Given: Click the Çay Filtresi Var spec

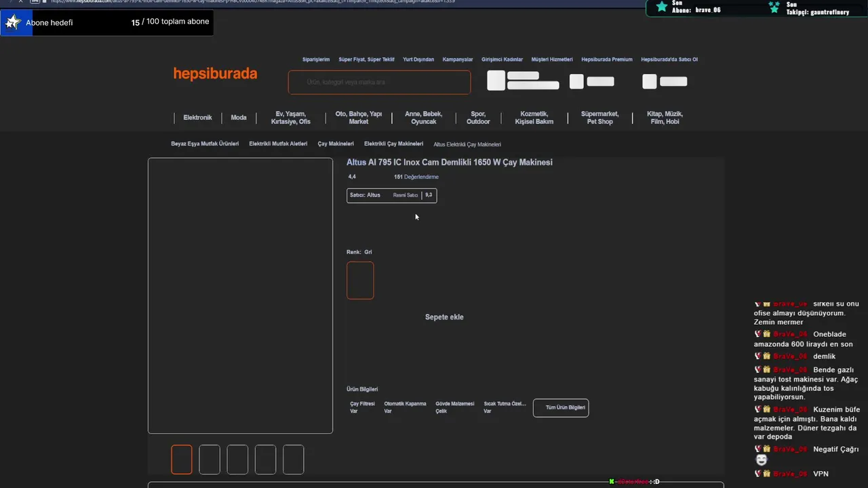Looking at the screenshot, I should pyautogui.click(x=362, y=407).
